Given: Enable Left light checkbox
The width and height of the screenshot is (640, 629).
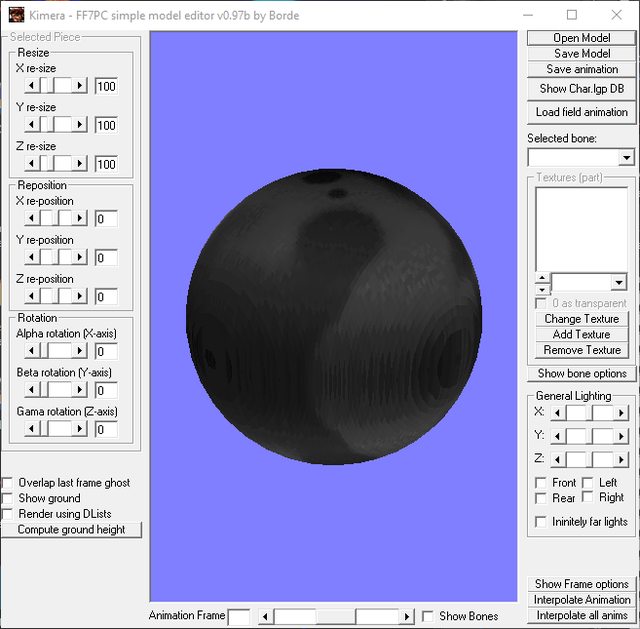Looking at the screenshot, I should coord(587,483).
